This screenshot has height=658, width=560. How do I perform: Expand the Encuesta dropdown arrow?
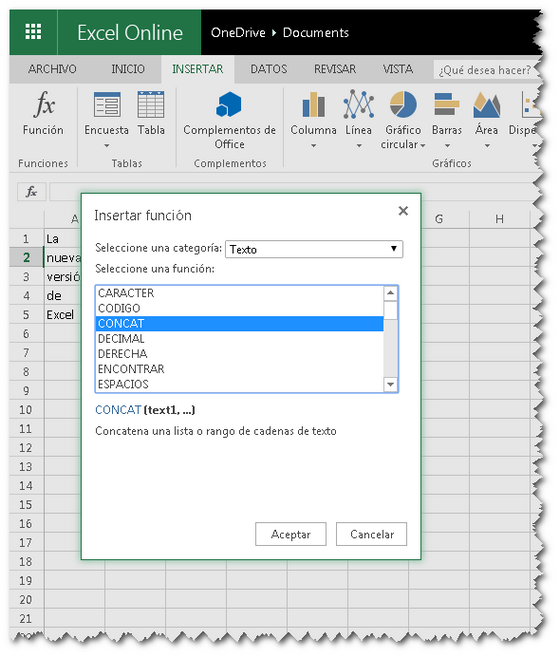coord(107,146)
